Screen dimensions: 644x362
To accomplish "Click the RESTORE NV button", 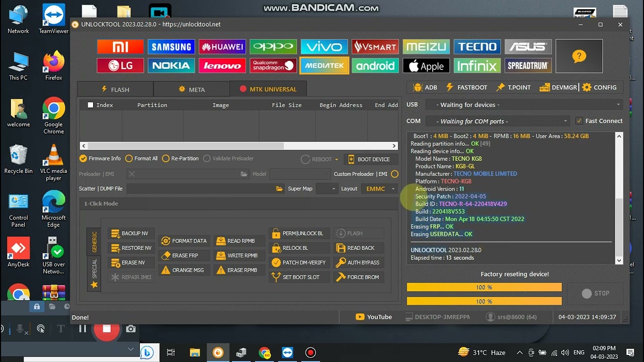I will tap(130, 248).
